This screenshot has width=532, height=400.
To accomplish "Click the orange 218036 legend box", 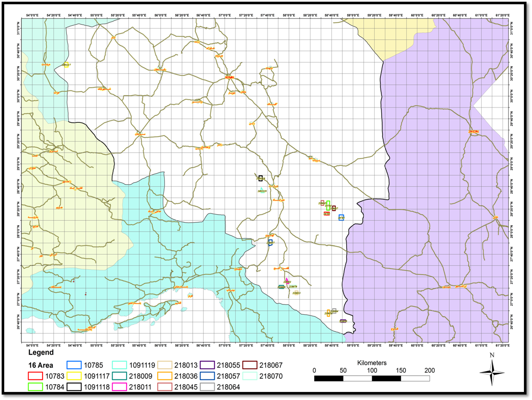I will coord(165,376).
